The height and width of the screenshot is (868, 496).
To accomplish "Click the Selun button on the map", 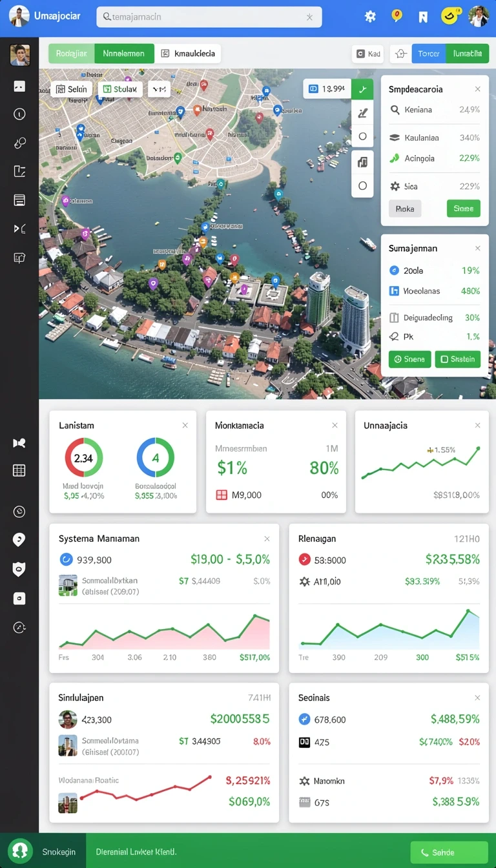I will [72, 89].
